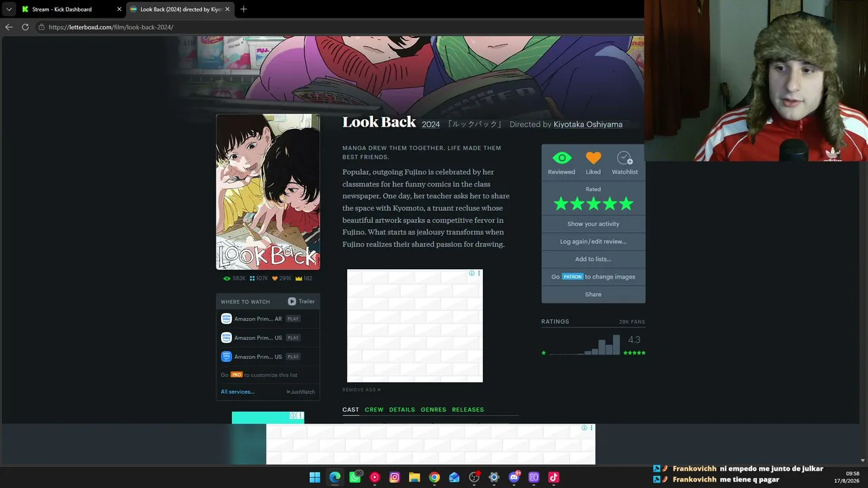Click PLAY next to Amazon Prime AR

293,319
